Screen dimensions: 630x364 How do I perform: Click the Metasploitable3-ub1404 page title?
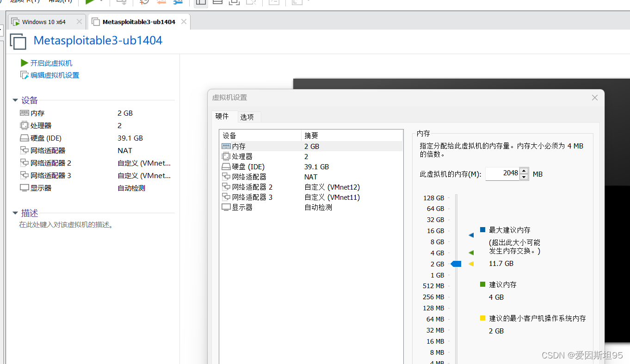pyautogui.click(x=98, y=41)
